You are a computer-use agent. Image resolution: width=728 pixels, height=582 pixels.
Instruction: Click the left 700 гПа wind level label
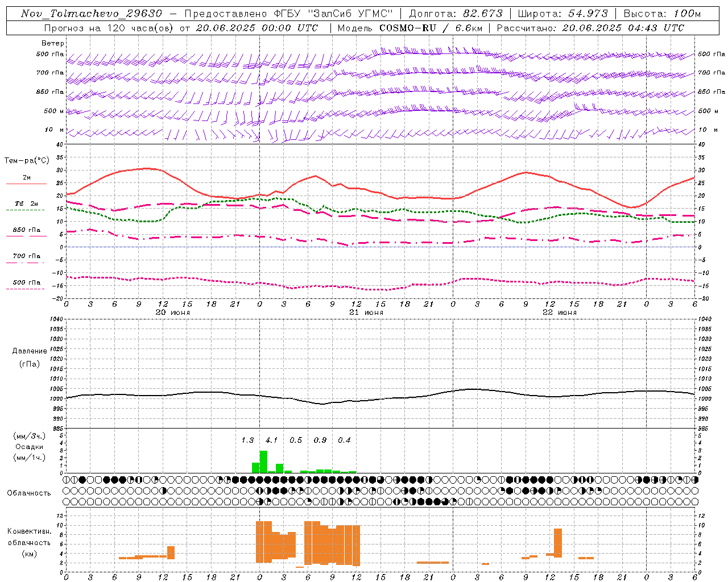pyautogui.click(x=50, y=73)
